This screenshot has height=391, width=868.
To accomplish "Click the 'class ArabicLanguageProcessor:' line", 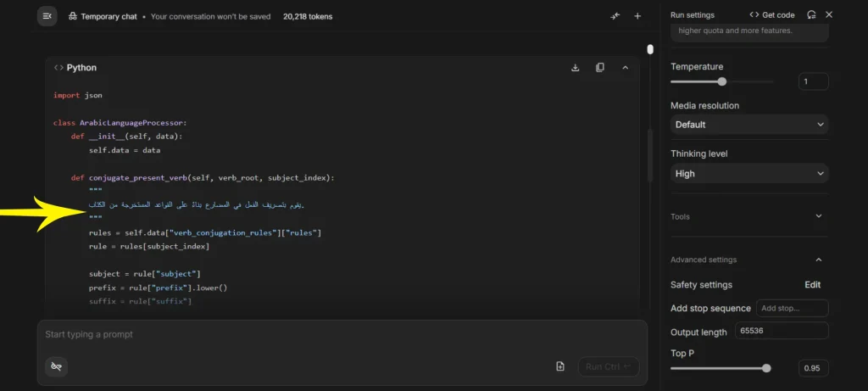I will [x=120, y=123].
